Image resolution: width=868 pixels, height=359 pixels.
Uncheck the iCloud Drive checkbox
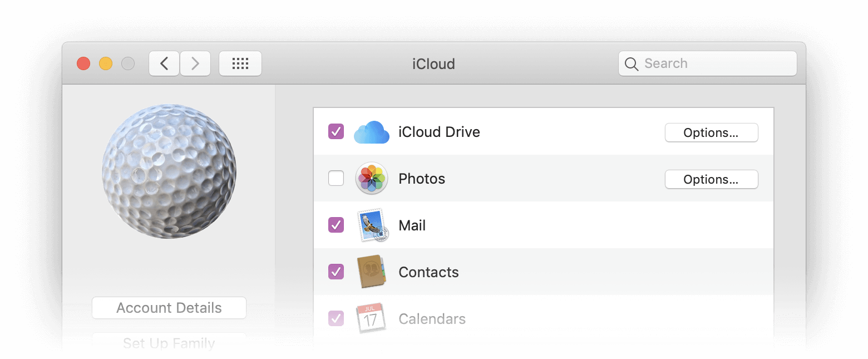click(336, 132)
